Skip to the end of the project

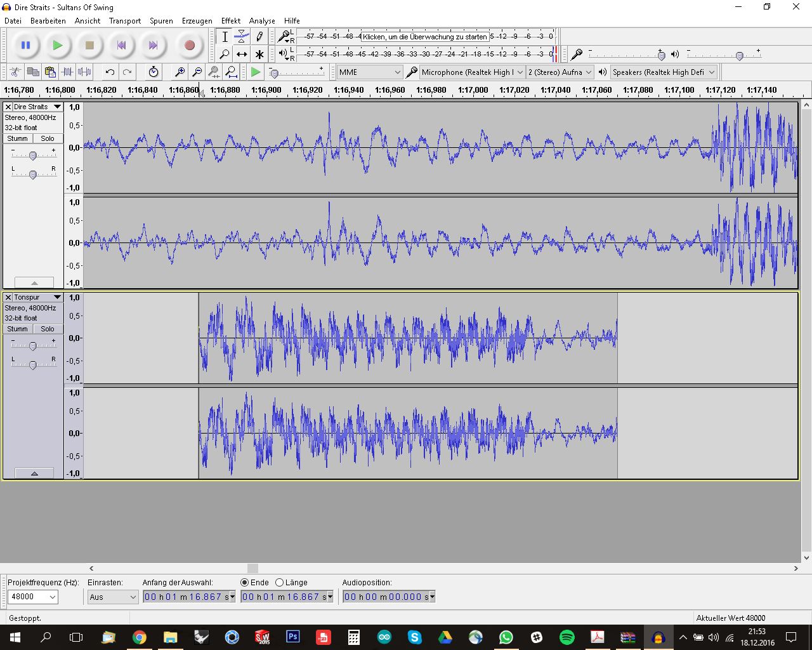click(153, 45)
